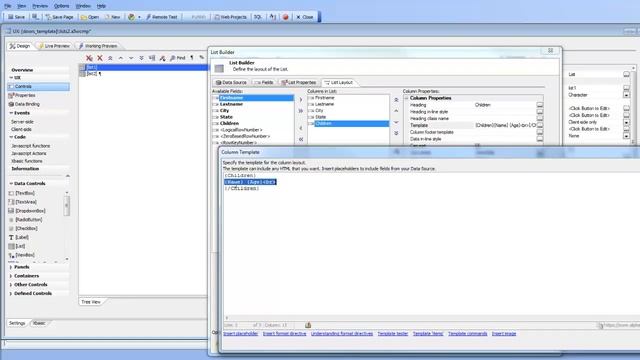Click the Find button in the tree toolbar

[x=178, y=58]
